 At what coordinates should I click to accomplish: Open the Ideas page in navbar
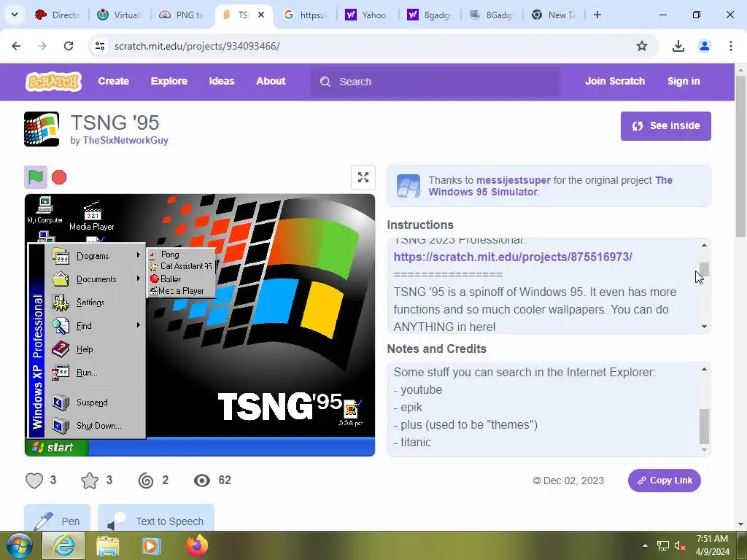[222, 82]
